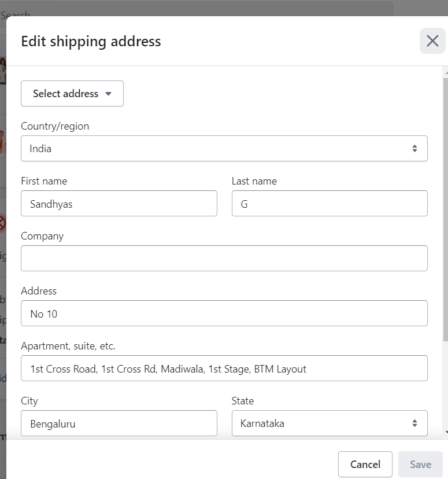Click the scrollbar up arrow
The height and width of the screenshot is (479, 448).
[445, 71]
